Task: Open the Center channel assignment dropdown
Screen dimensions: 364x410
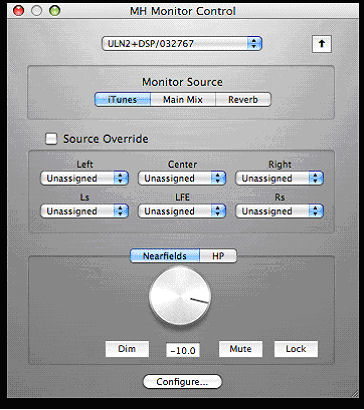Action: point(182,178)
